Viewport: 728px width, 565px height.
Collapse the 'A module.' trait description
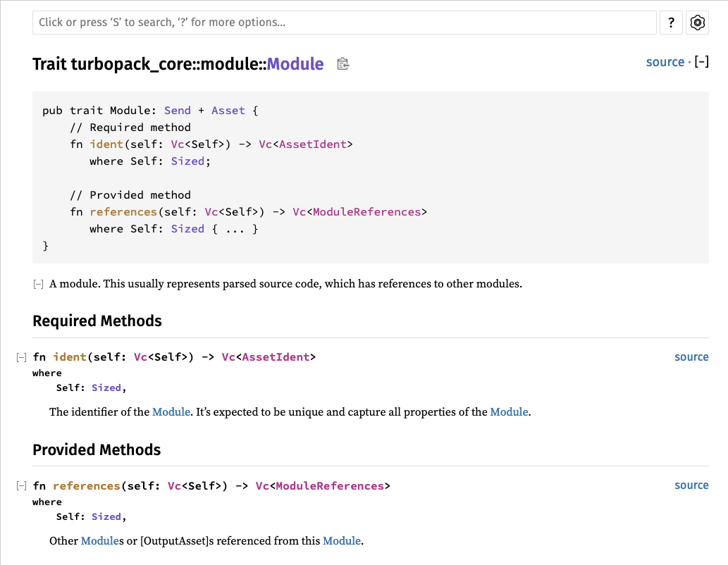coord(38,284)
